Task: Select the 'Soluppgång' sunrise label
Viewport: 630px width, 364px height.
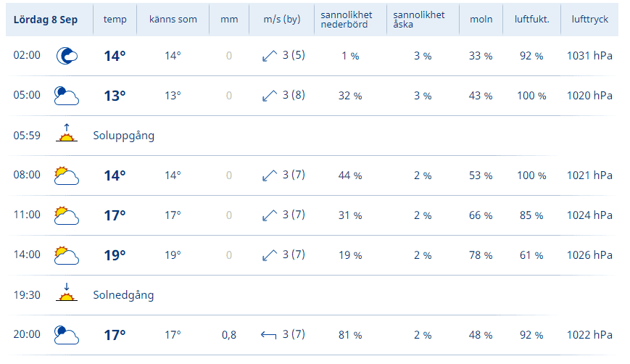Action: coord(124,136)
